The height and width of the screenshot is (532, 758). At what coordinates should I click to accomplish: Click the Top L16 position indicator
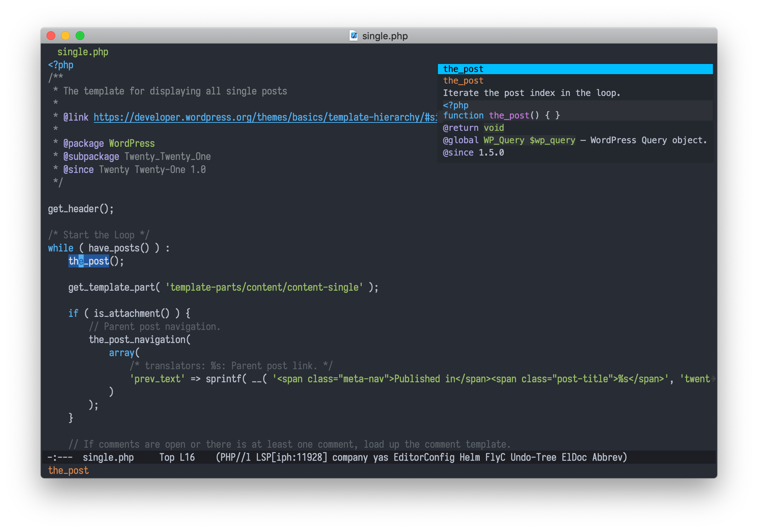coord(177,457)
